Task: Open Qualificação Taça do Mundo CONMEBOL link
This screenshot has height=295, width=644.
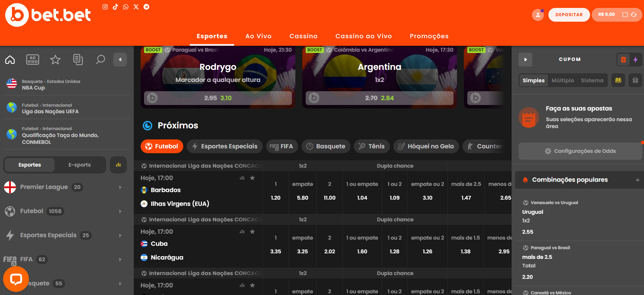Action: tap(67, 135)
